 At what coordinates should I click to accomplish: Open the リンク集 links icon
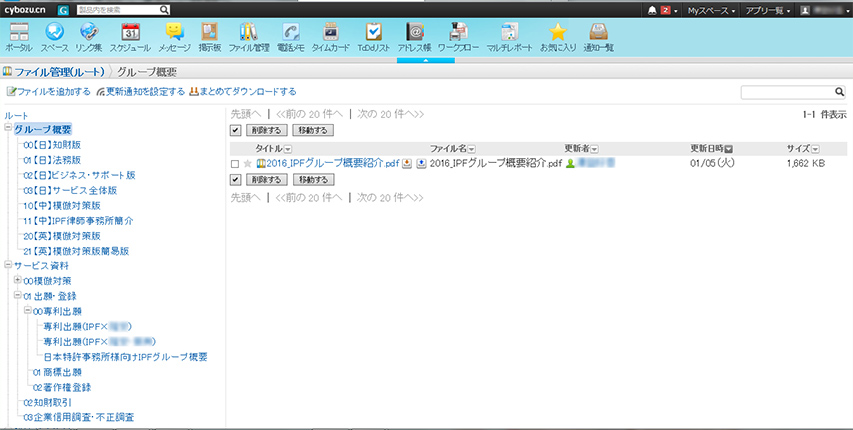pos(89,32)
